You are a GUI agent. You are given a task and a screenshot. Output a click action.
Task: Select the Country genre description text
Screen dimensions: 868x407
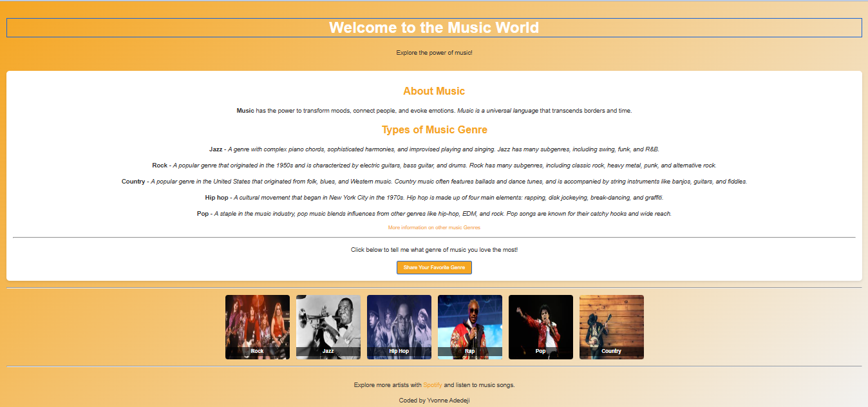(x=434, y=181)
